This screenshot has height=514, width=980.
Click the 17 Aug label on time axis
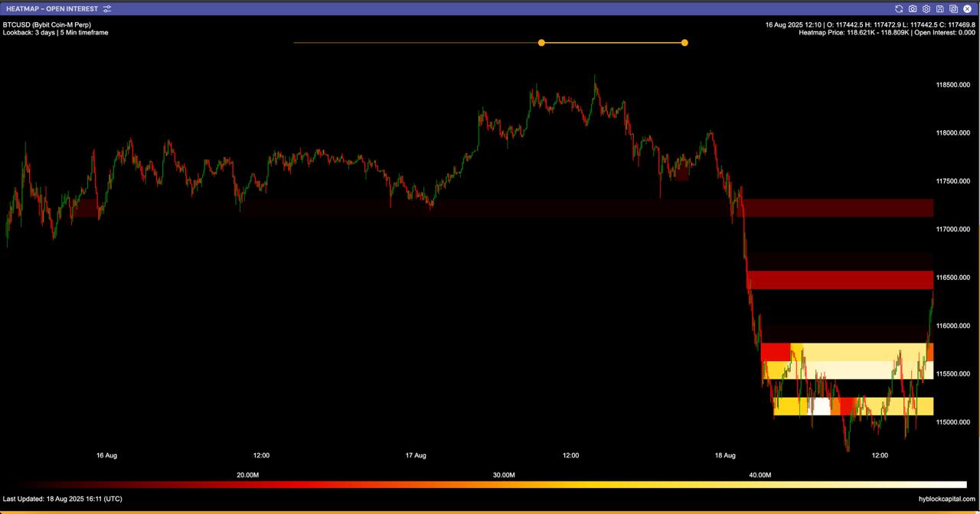click(416, 455)
